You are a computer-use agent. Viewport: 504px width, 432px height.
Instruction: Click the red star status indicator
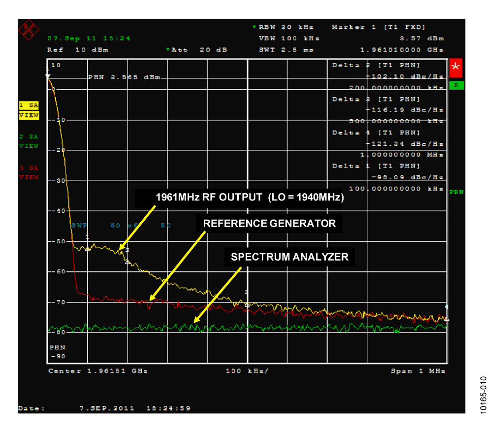(x=455, y=68)
